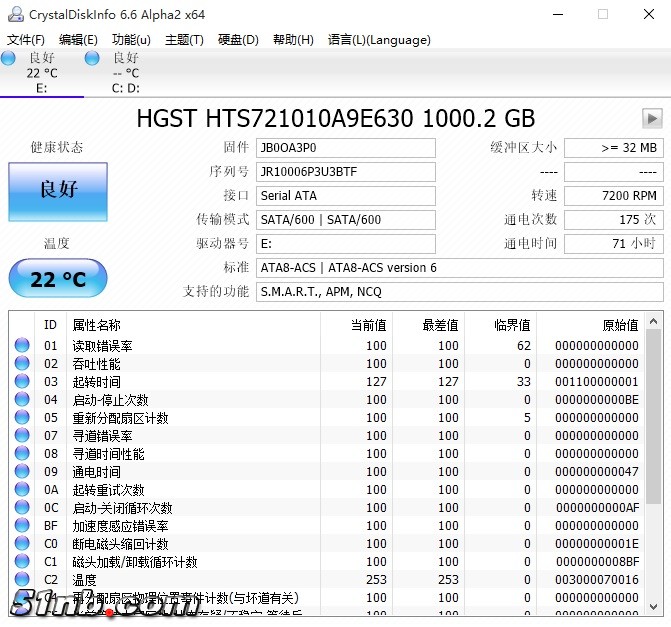The width and height of the screenshot is (671, 627).
Task: Click status orb for attribute 05 重新分配扇区计数
Action: coord(22,417)
